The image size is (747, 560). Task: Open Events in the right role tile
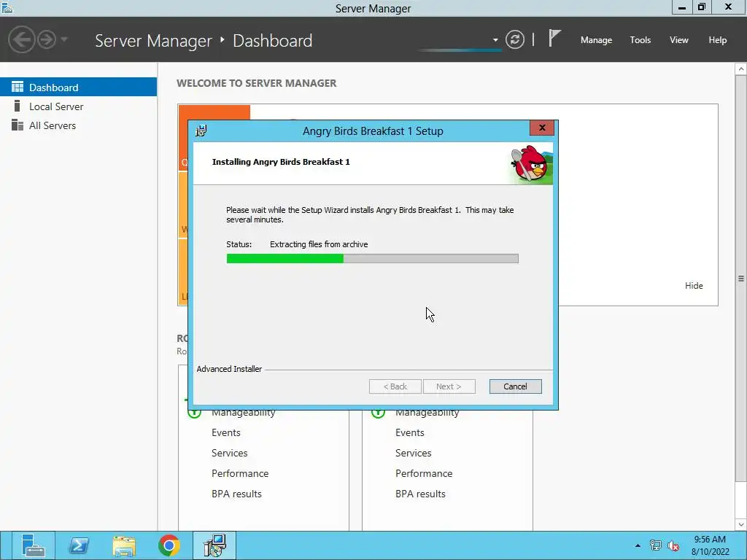(x=410, y=432)
